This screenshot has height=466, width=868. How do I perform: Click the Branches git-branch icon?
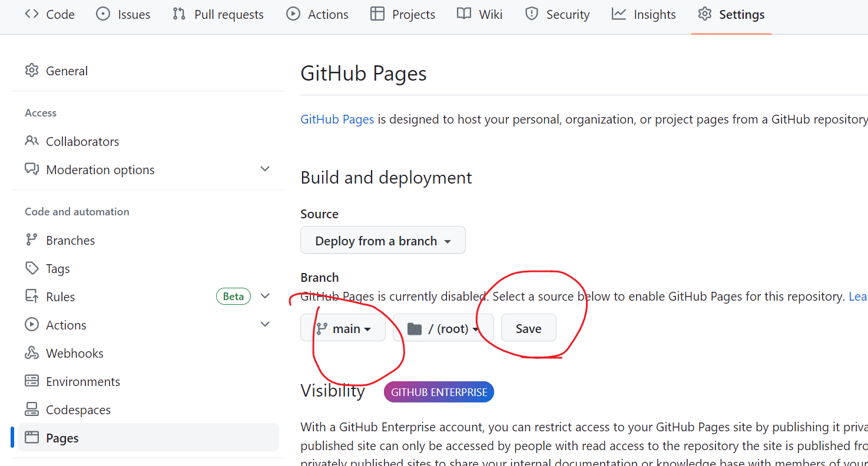click(x=32, y=240)
